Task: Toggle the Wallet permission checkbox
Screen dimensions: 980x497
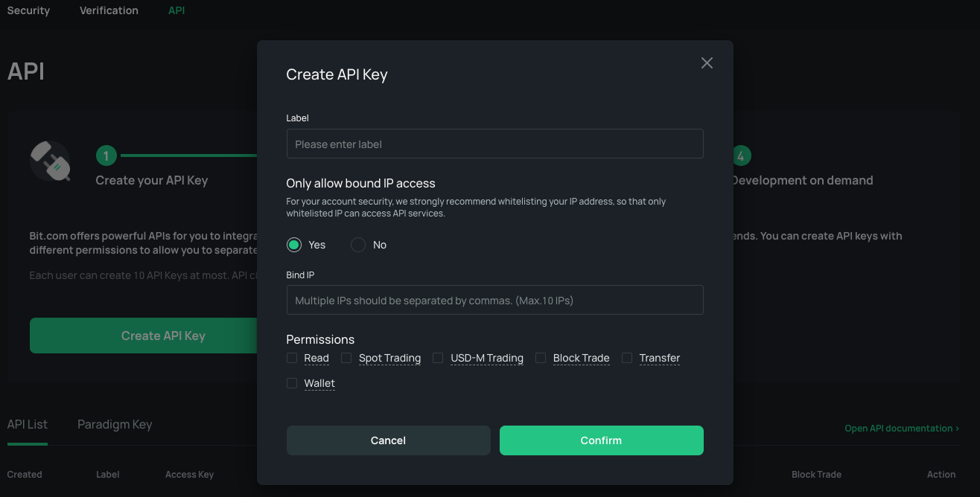Action: 292,383
